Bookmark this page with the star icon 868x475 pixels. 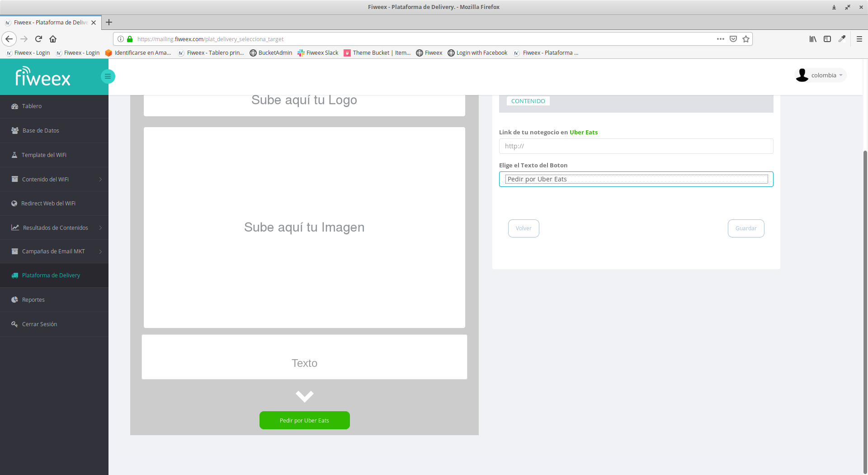[746, 39]
